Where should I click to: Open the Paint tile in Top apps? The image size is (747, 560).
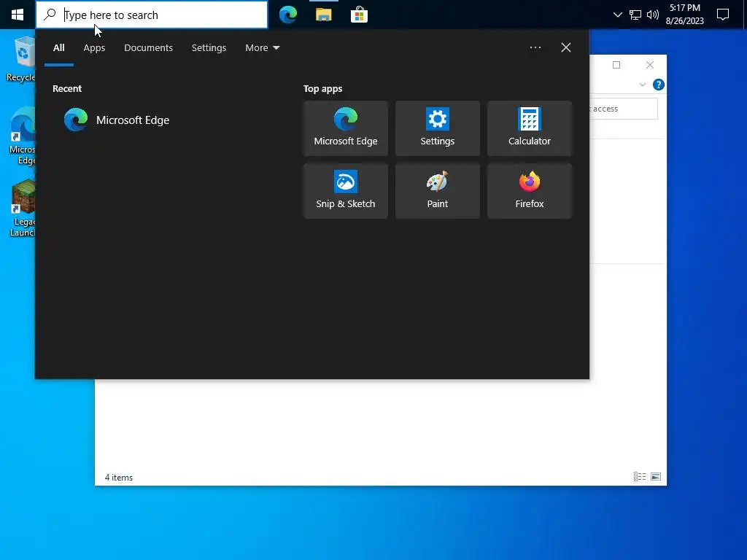438,191
